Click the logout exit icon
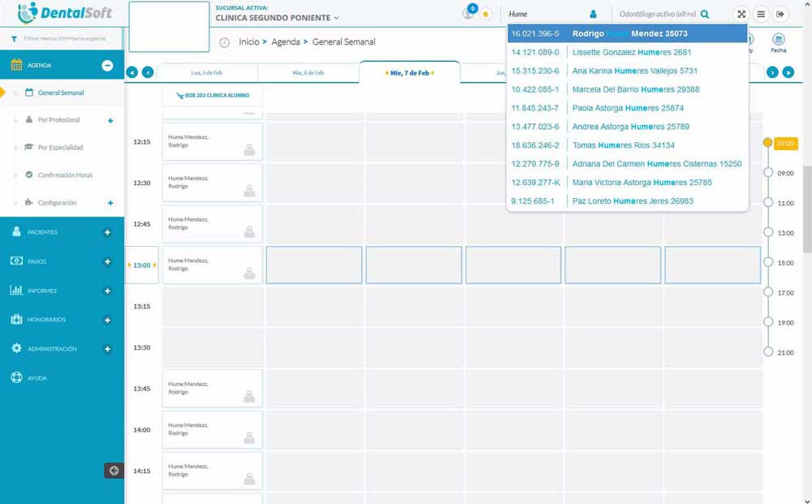 (780, 14)
